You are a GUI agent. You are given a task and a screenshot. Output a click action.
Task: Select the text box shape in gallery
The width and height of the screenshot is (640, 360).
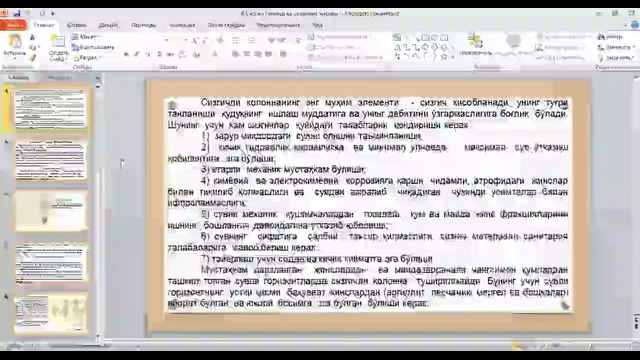point(397,38)
